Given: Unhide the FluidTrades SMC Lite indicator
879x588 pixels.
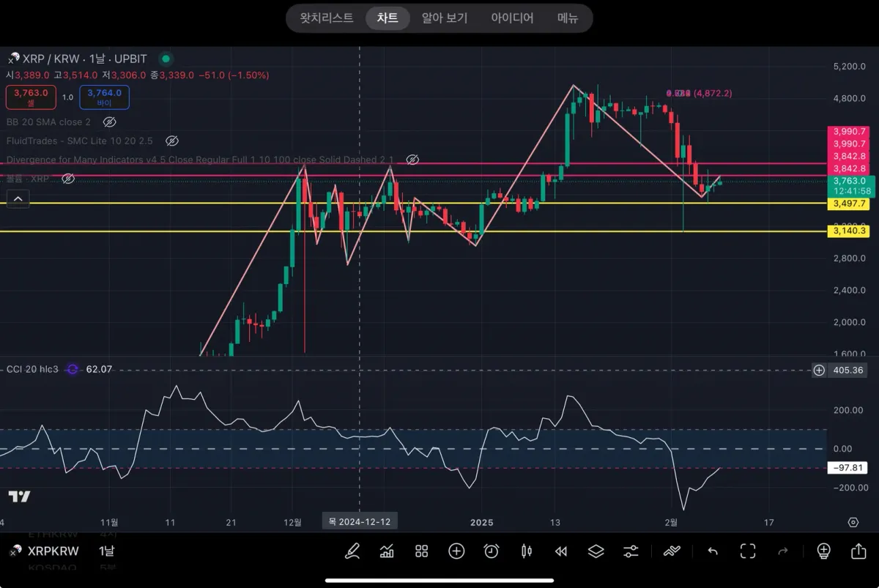Looking at the screenshot, I should [x=171, y=141].
